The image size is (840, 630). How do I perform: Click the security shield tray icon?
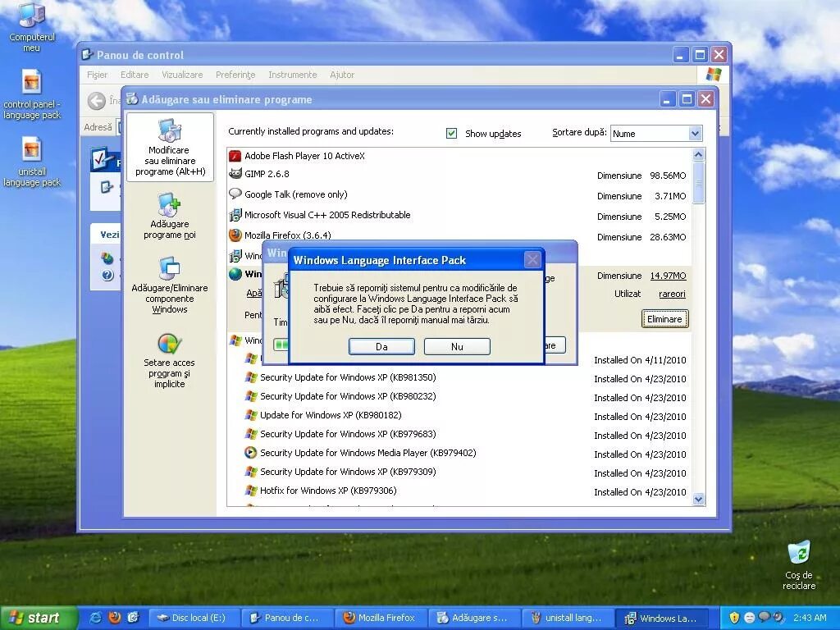point(734,618)
